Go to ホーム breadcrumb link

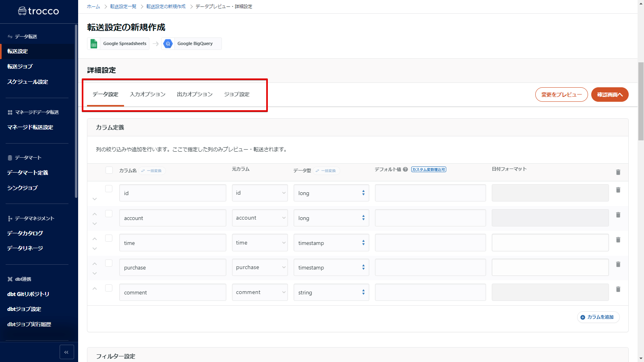pos(93,7)
